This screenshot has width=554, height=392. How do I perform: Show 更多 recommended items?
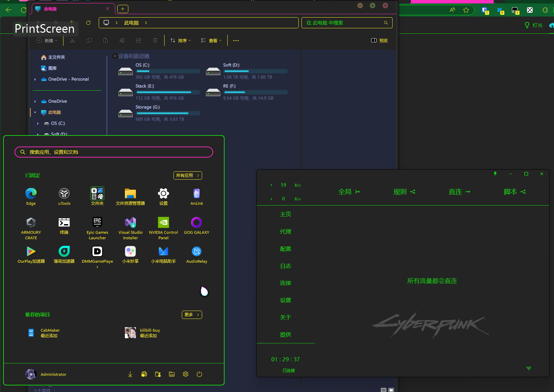(x=192, y=315)
